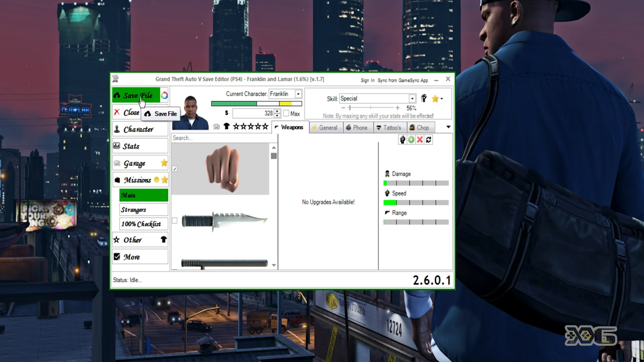Image resolution: width=644 pixels, height=362 pixels.
Task: Enable the unarmed fist weapon checkbox
Action: tap(174, 168)
